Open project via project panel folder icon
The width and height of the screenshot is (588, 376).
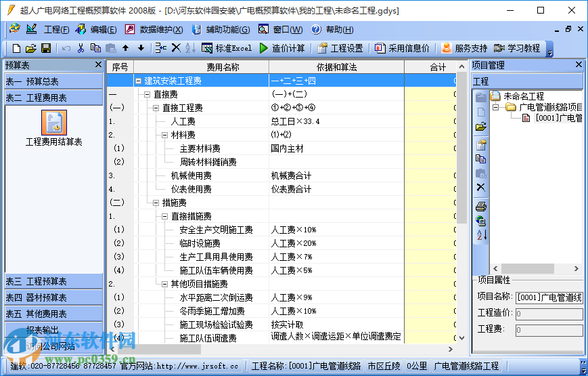click(x=480, y=127)
